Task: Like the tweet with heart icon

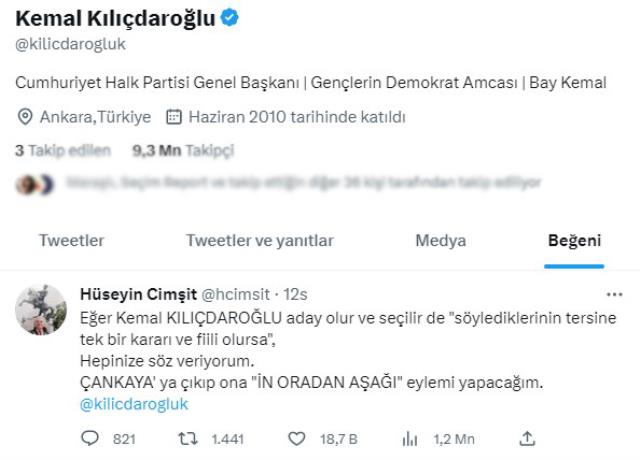Action: [297, 437]
